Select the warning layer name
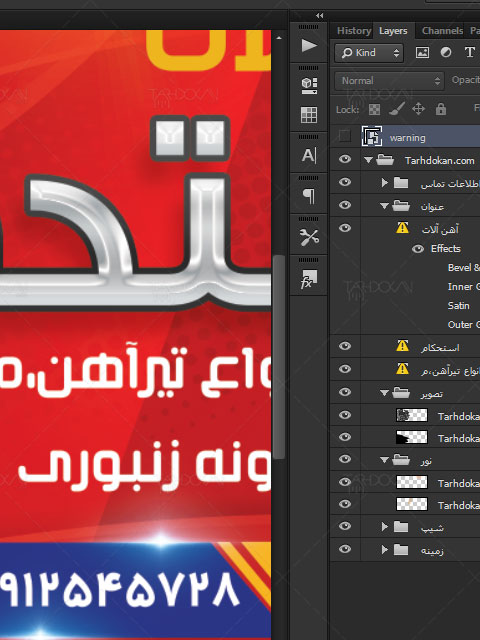Screen dimensions: 480x640 [x=407, y=138]
